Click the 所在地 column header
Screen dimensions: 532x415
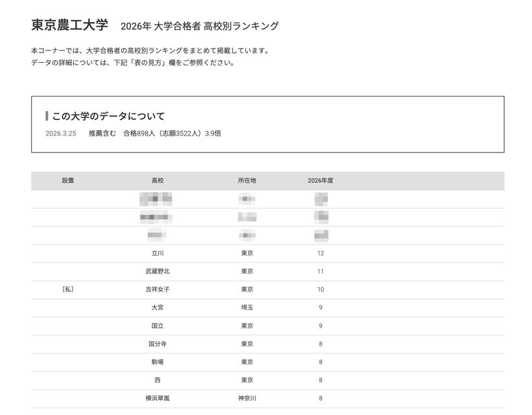coord(247,181)
